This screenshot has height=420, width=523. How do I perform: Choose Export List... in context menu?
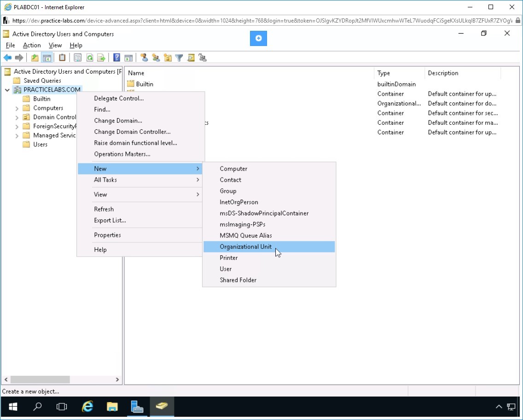[140, 220]
